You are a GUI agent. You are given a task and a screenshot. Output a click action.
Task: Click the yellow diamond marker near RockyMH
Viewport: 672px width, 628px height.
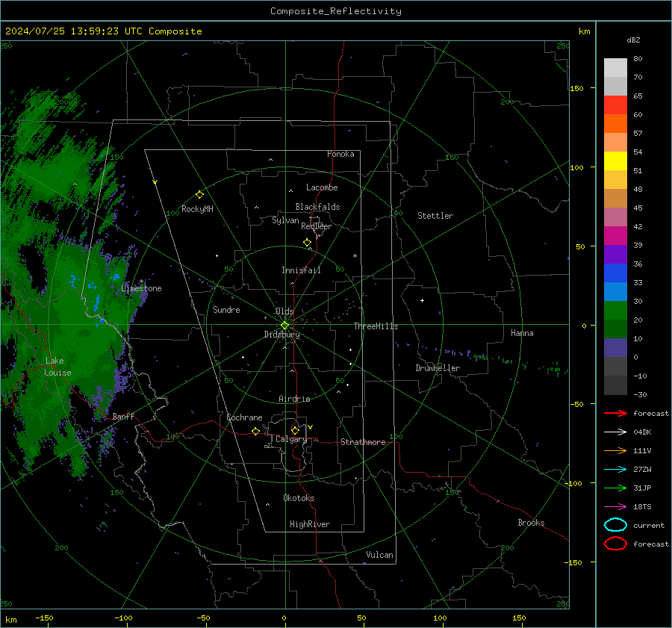[x=199, y=195]
